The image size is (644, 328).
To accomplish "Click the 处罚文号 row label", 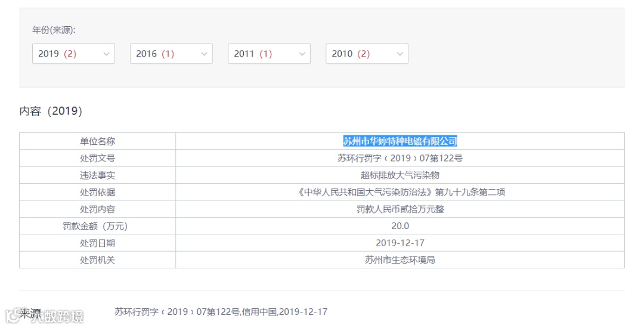I will [x=97, y=159].
